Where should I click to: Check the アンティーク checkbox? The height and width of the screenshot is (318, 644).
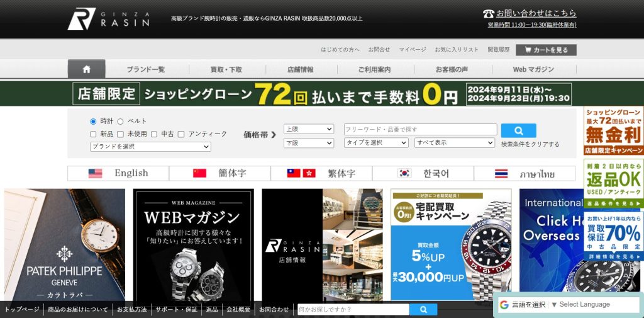181,134
